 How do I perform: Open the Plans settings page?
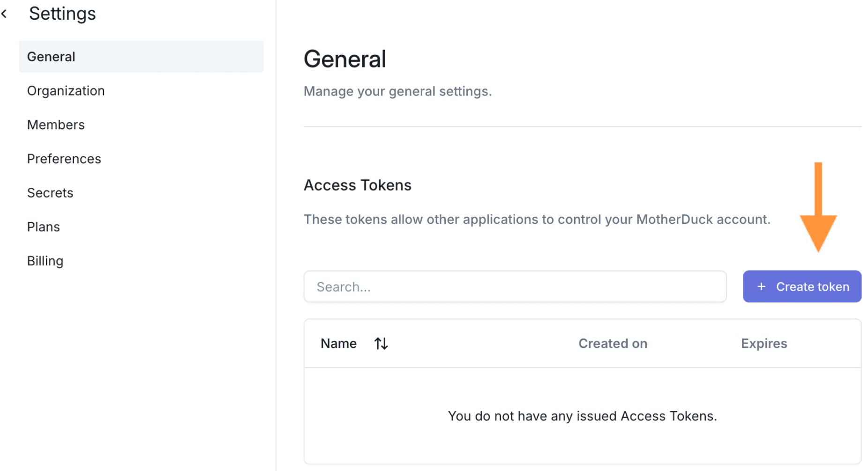pyautogui.click(x=44, y=227)
